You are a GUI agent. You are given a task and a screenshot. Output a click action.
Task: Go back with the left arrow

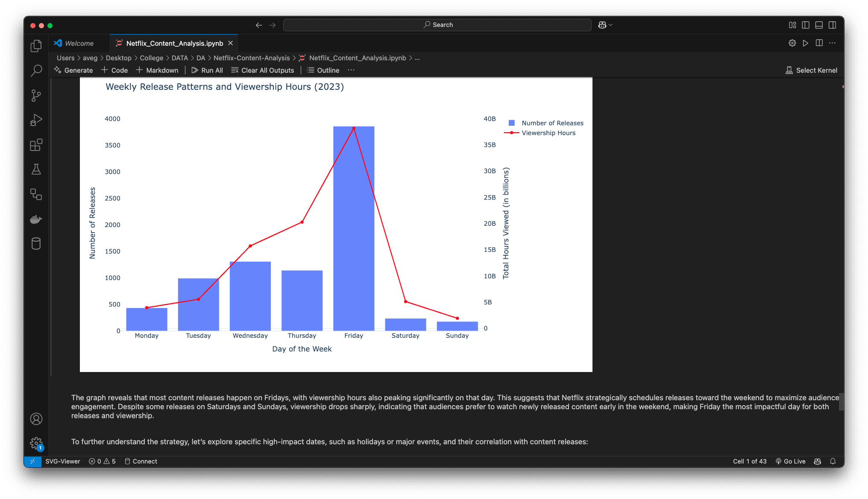pos(259,25)
